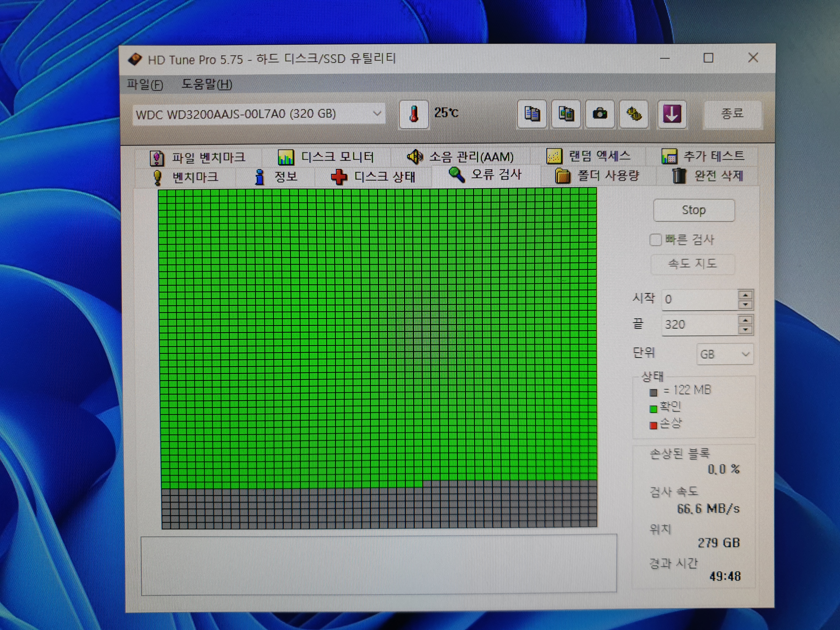Click the green 확인 legend swatch
Viewport: 840px width, 630px height.
(654, 409)
